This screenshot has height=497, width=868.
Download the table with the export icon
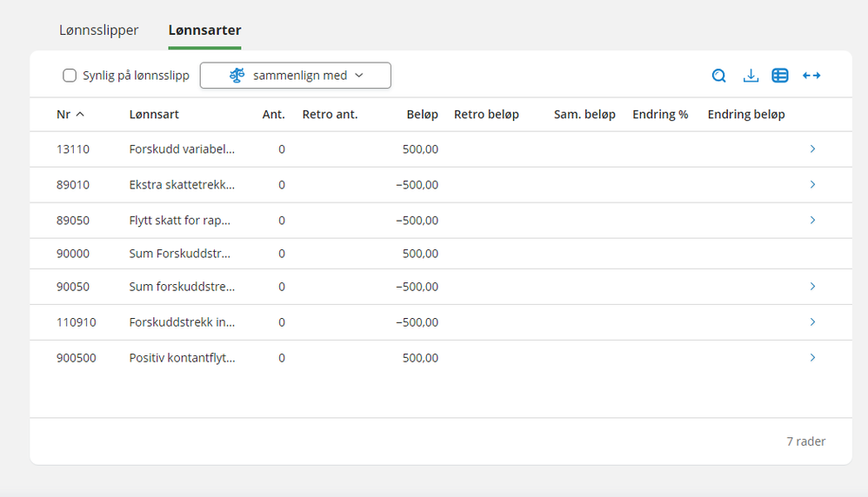(x=750, y=76)
